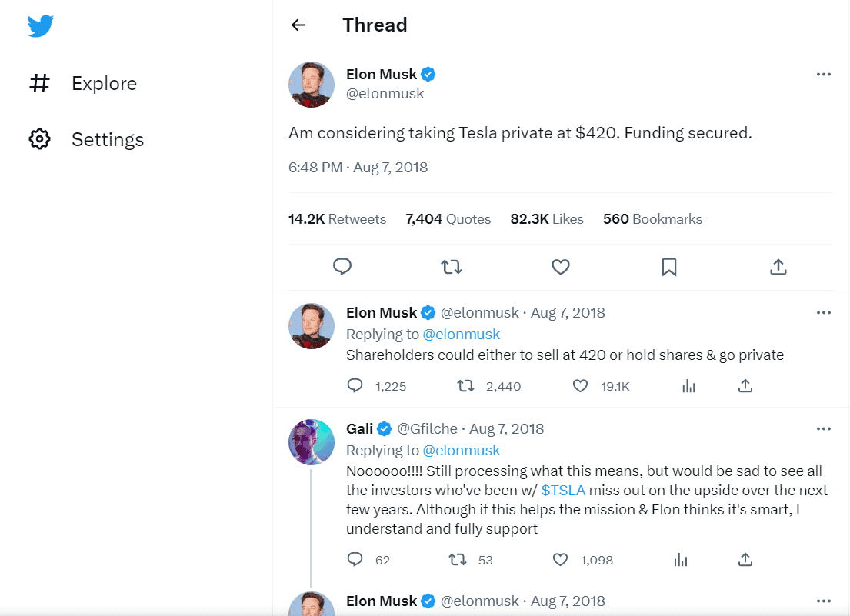Image resolution: width=850 pixels, height=616 pixels.
Task: Open more options on the main tweet
Action: pos(824,75)
